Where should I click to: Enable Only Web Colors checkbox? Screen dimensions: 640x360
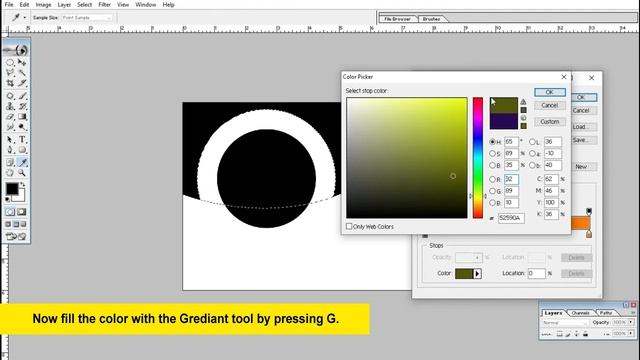349,226
